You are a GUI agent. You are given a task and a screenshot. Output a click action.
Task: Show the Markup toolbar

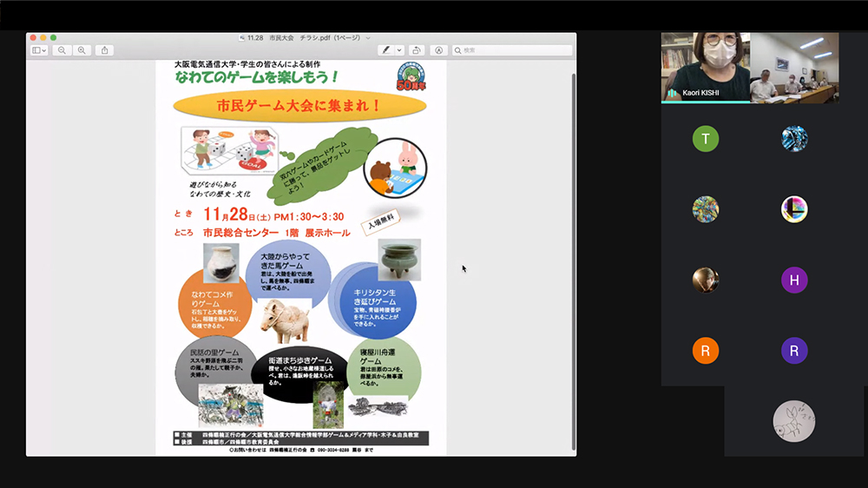click(x=438, y=50)
